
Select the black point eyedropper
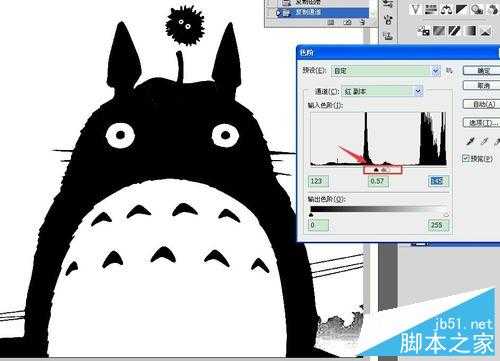click(470, 142)
